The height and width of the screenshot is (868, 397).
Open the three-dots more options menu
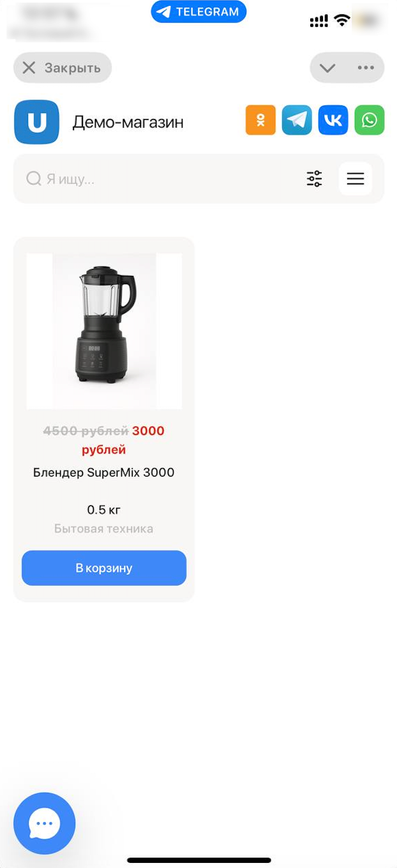pyautogui.click(x=366, y=68)
